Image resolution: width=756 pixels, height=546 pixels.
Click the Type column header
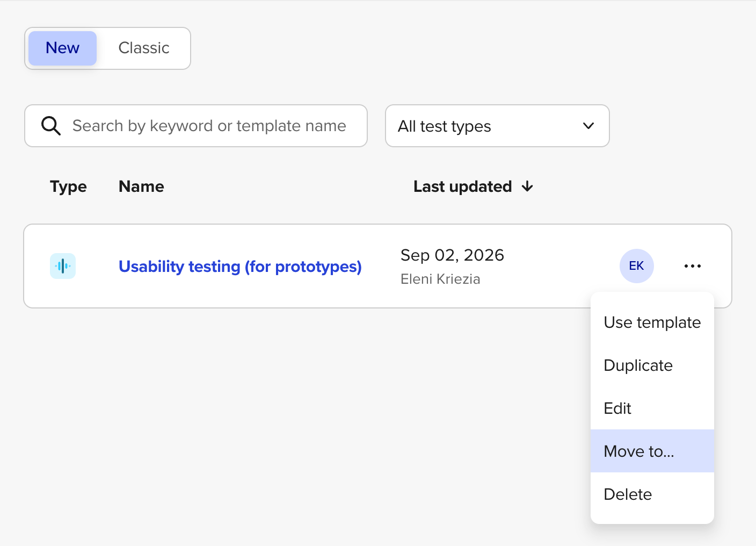pyautogui.click(x=68, y=186)
